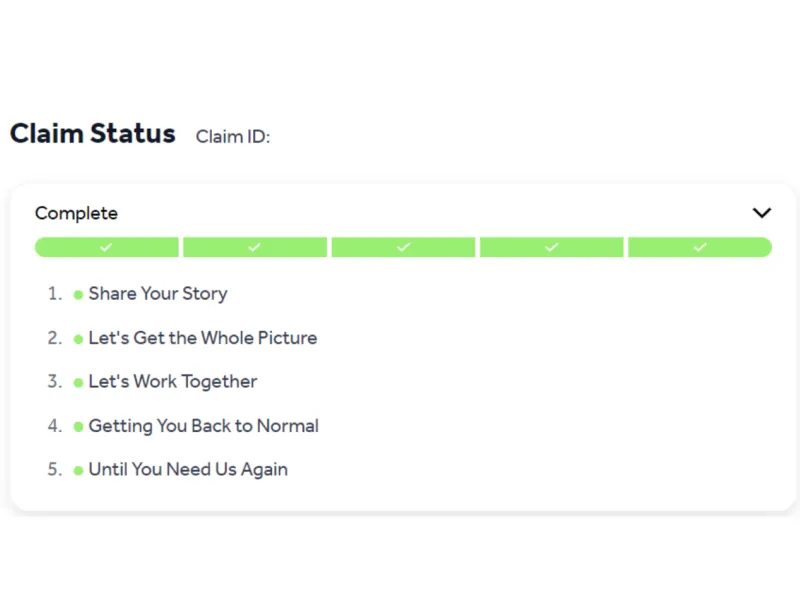This screenshot has width=800, height=600.
Task: Click the Complete status label
Action: pos(76,213)
